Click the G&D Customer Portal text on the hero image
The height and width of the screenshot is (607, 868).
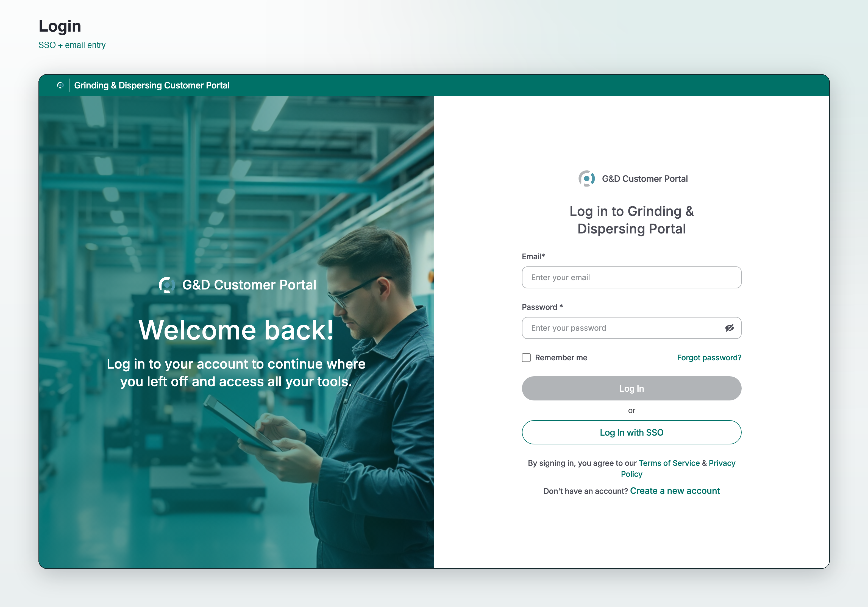249,285
